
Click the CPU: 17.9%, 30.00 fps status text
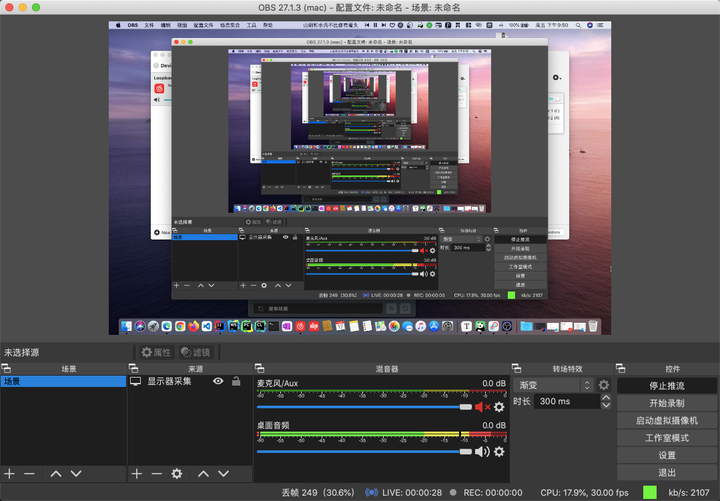(x=585, y=493)
